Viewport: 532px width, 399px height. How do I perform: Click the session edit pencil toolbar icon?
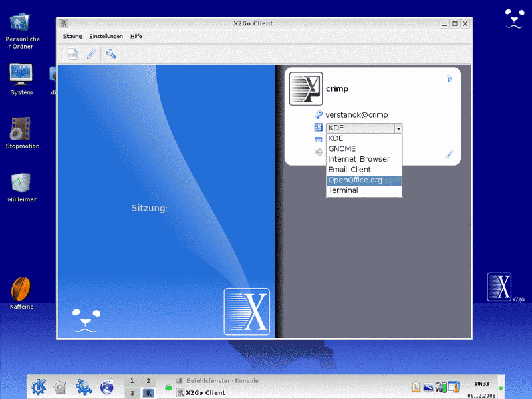[91, 53]
